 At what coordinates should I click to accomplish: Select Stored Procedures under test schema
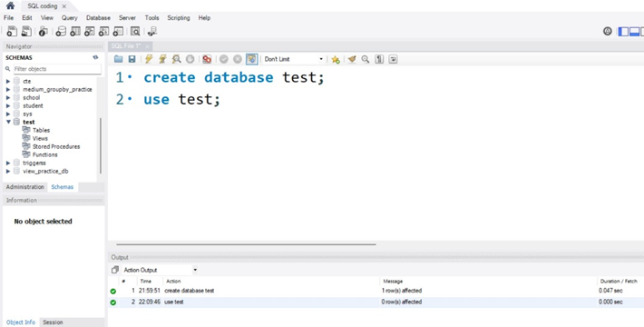coord(56,146)
